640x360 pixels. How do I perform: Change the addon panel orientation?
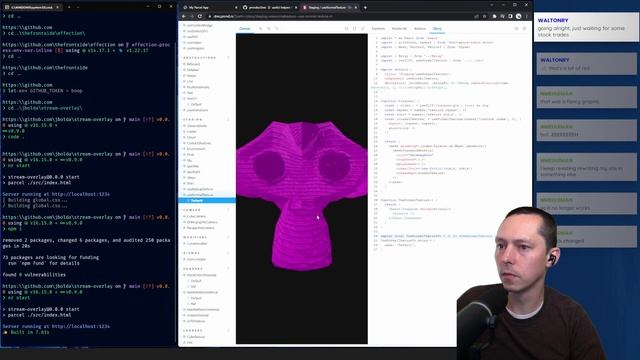click(516, 29)
